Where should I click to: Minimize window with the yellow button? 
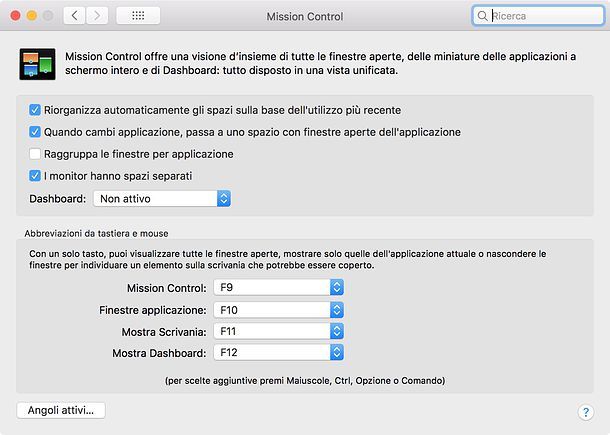[x=32, y=16]
